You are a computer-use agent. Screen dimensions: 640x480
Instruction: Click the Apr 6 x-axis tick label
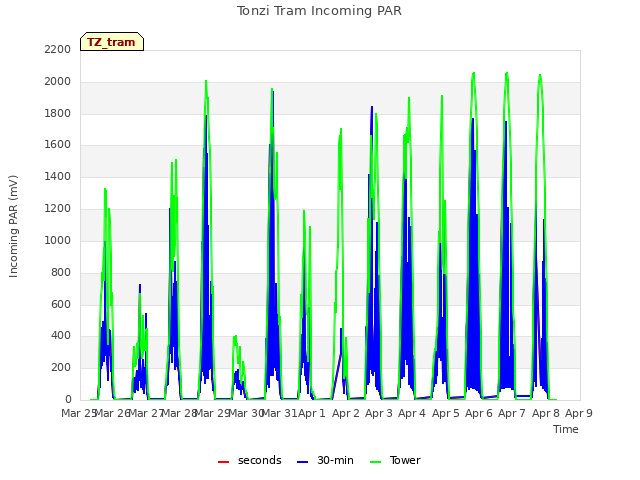pyautogui.click(x=479, y=413)
